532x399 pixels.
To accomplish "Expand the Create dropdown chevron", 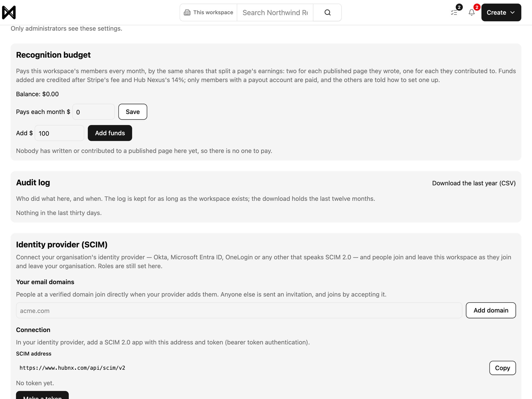I will pyautogui.click(x=513, y=12).
